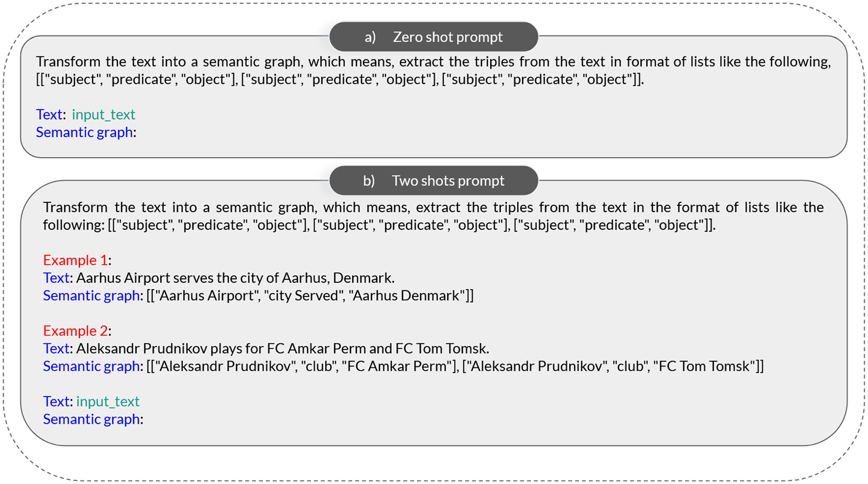Click the "Text" label under Example 1
868x484 pixels.
tap(56, 278)
